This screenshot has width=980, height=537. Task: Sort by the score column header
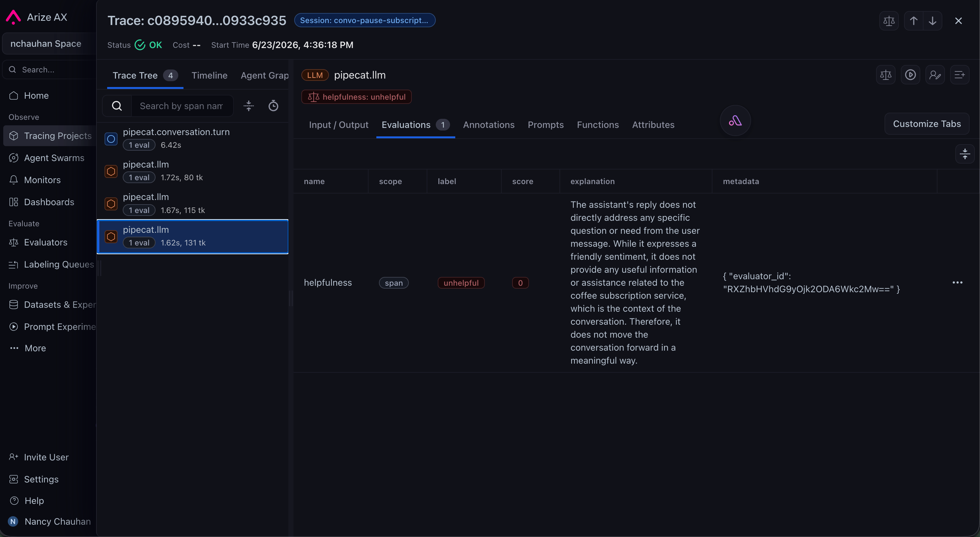[x=522, y=181]
